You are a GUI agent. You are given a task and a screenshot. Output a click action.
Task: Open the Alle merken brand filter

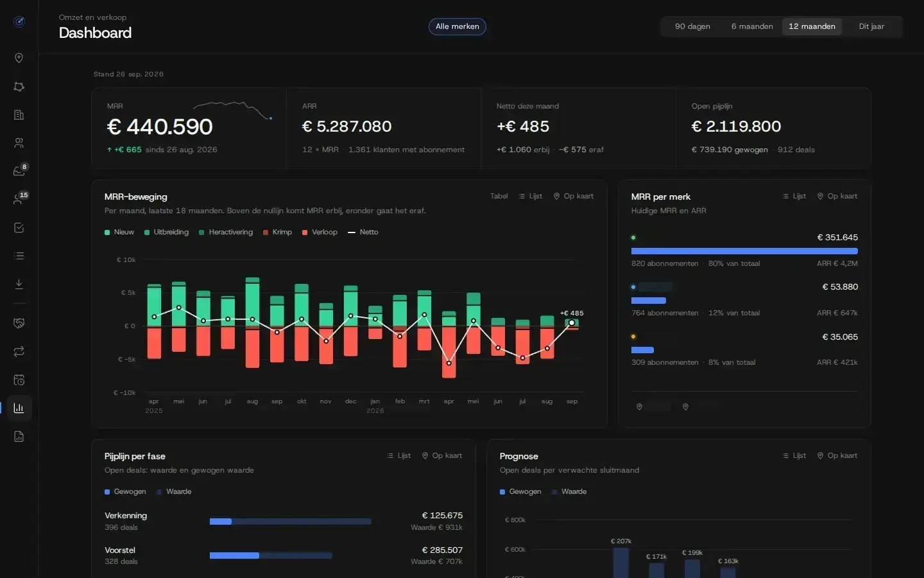(458, 26)
